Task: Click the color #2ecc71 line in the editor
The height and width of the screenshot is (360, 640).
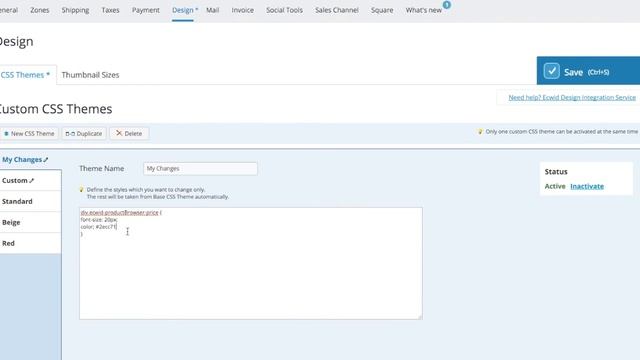Action: click(98, 227)
